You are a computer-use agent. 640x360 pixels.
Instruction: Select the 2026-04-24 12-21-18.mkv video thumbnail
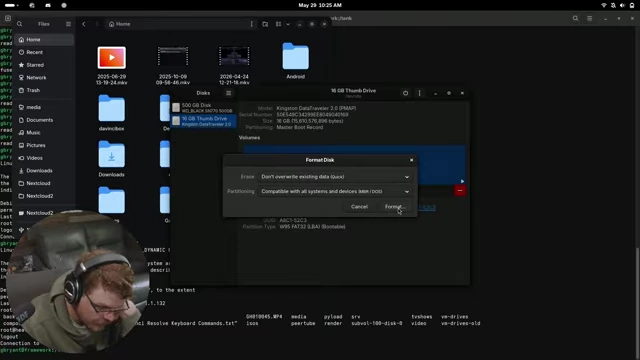click(234, 56)
